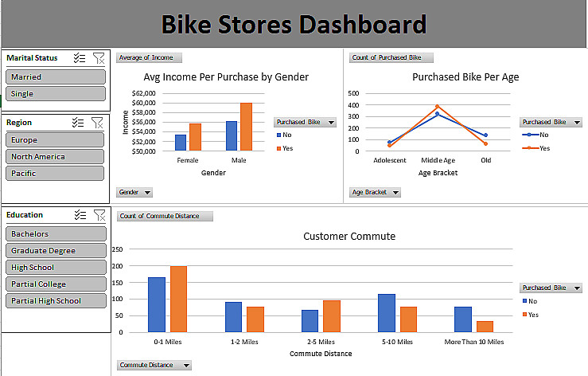Clear filter on Marital Status slicer
This screenshot has height=376, width=588.
tap(99, 58)
